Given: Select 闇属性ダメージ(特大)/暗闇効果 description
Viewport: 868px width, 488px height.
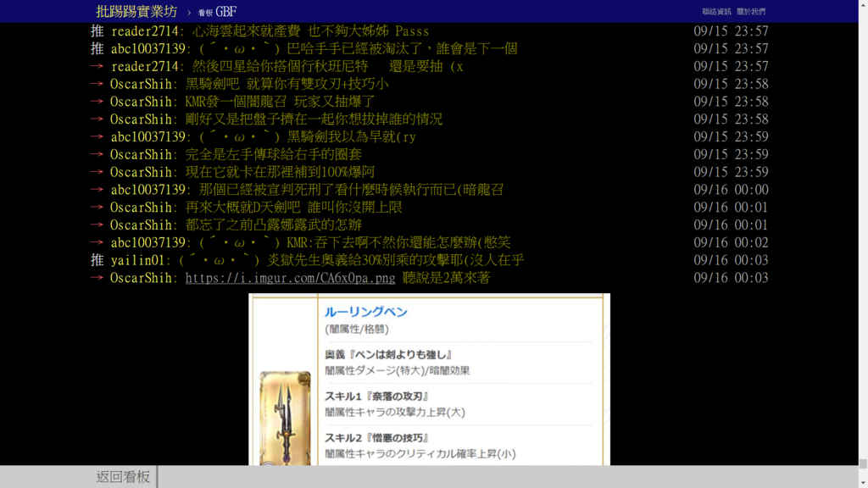Looking at the screenshot, I should pyautogui.click(x=397, y=371).
